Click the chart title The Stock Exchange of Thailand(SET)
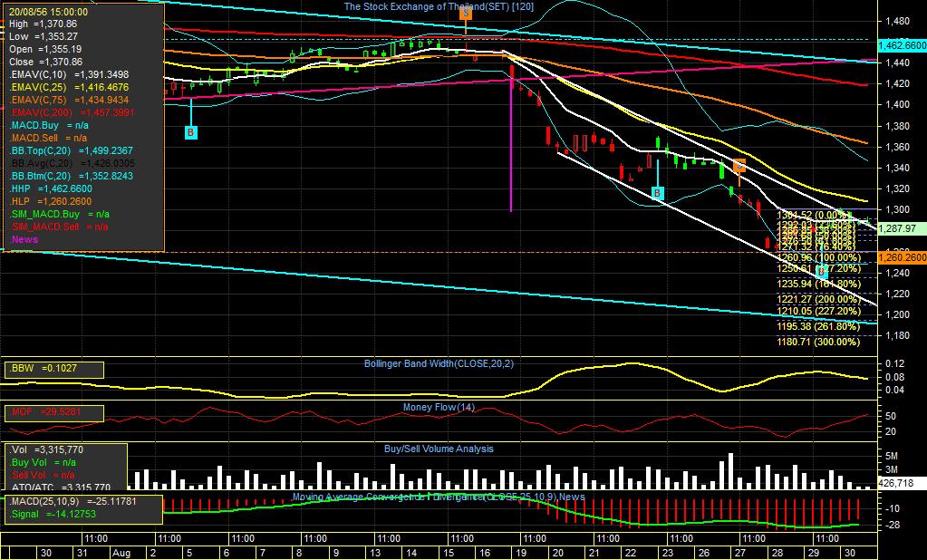The height and width of the screenshot is (560, 927). (439, 6)
